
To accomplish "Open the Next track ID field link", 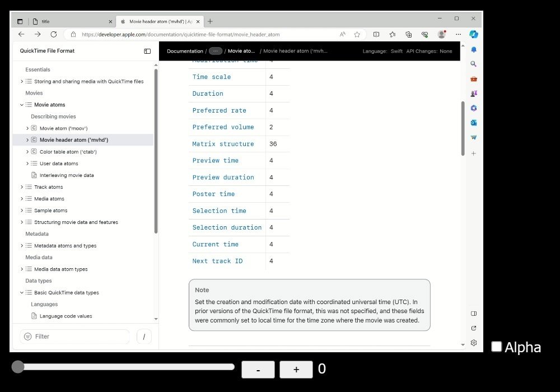I will click(217, 261).
